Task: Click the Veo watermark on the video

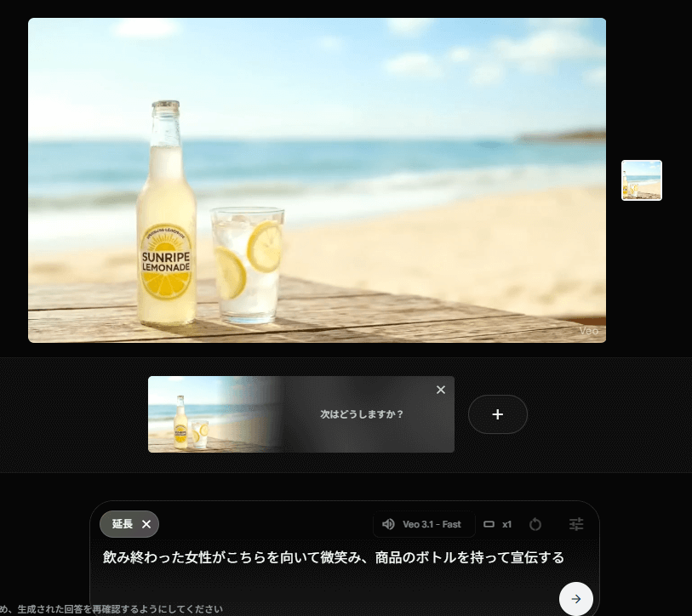Action: coord(589,330)
